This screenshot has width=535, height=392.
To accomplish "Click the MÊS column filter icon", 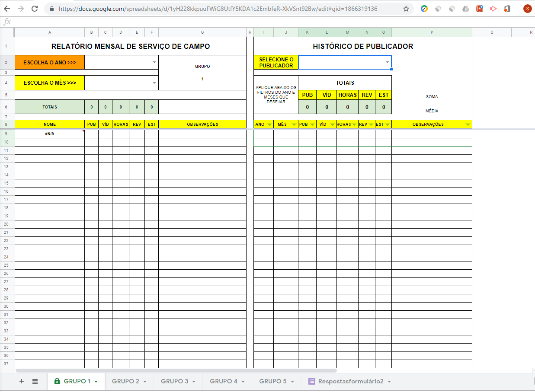I will tap(294, 124).
